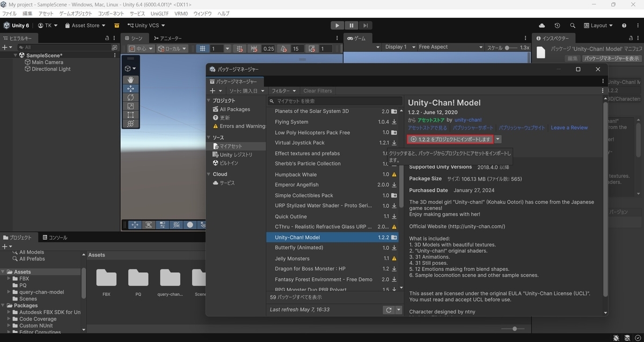Open the コンポーネント menu
This screenshot has width=644, height=342.
pos(111,13)
